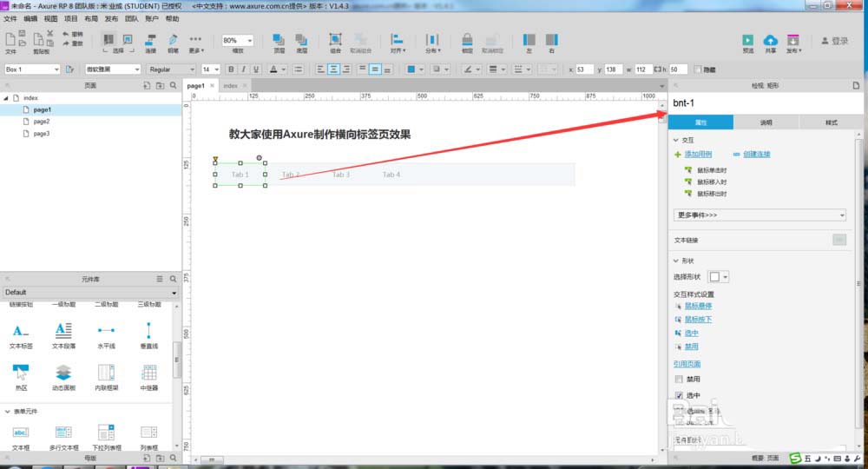The image size is (868, 469).
Task: Toggle align text left
Action: click(320, 69)
